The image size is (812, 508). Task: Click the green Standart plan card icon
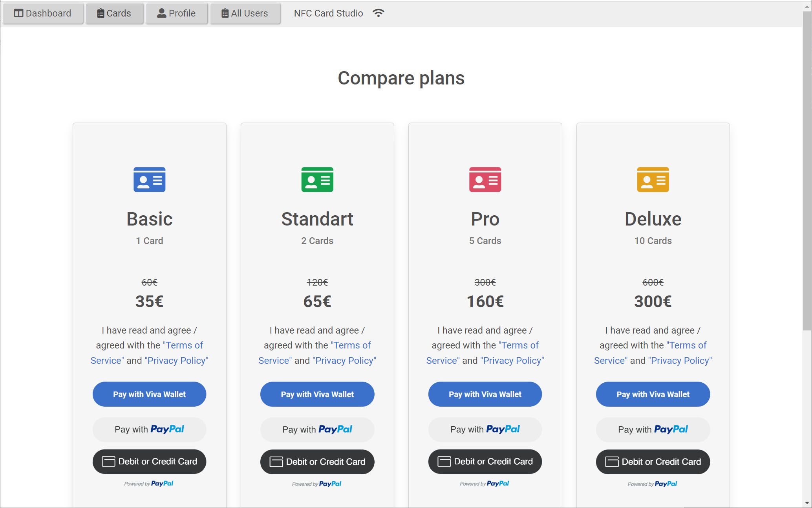317,180
